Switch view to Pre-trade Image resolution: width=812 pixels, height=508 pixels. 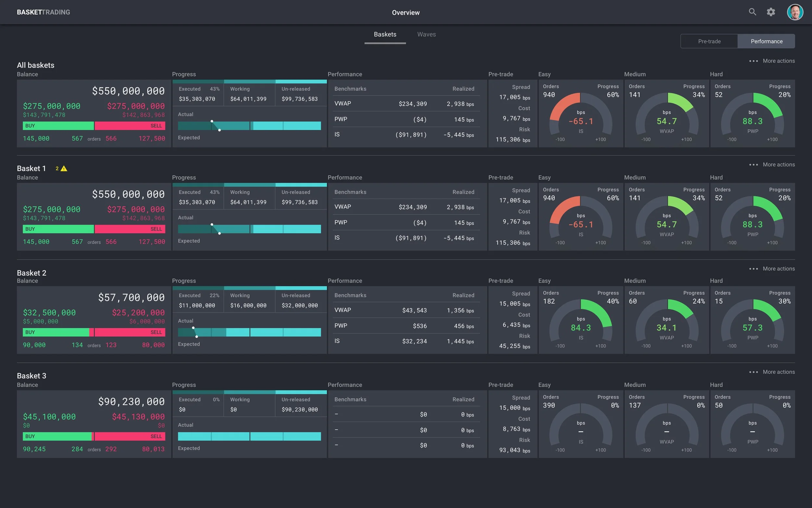709,41
